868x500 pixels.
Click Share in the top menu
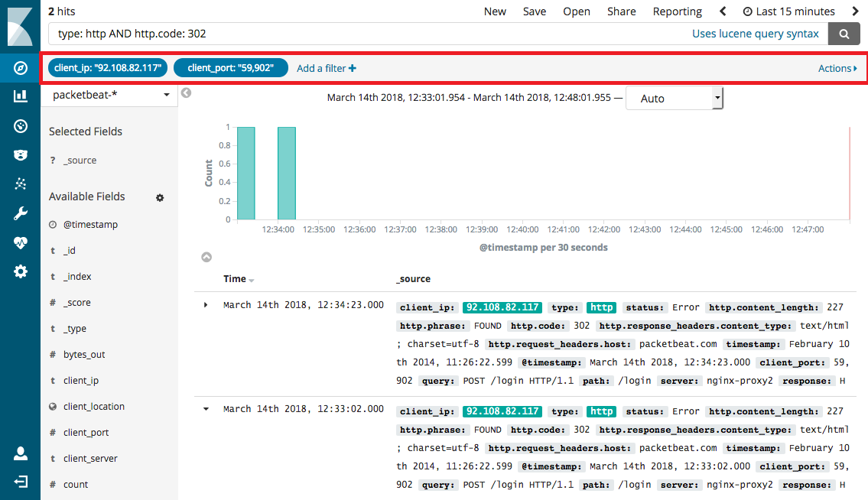(622, 11)
